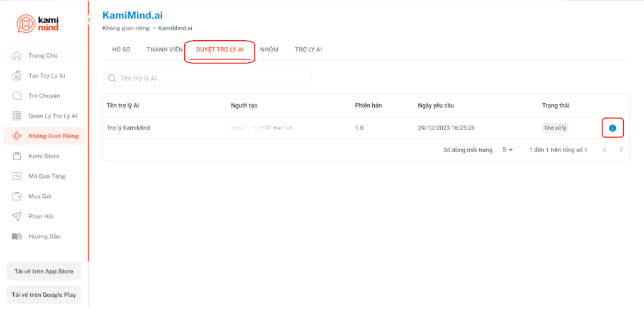
Task: Click the Không gian riêng breadcrumb link
Action: tap(126, 28)
